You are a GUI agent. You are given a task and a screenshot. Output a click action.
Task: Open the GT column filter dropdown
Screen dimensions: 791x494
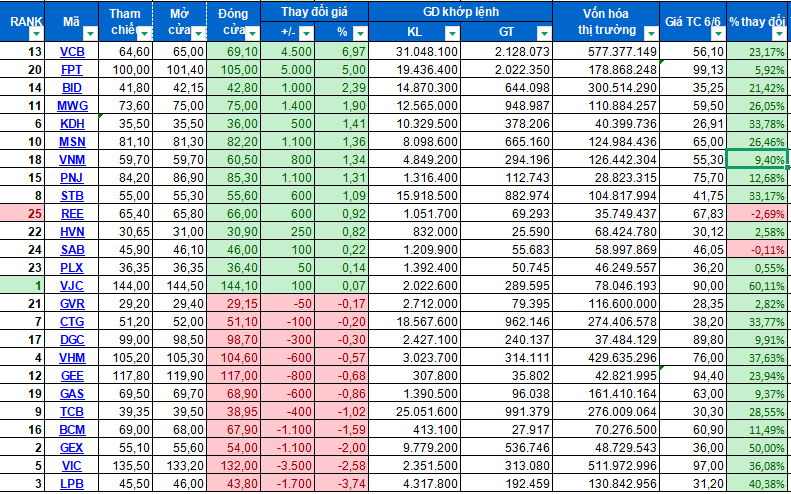point(544,34)
